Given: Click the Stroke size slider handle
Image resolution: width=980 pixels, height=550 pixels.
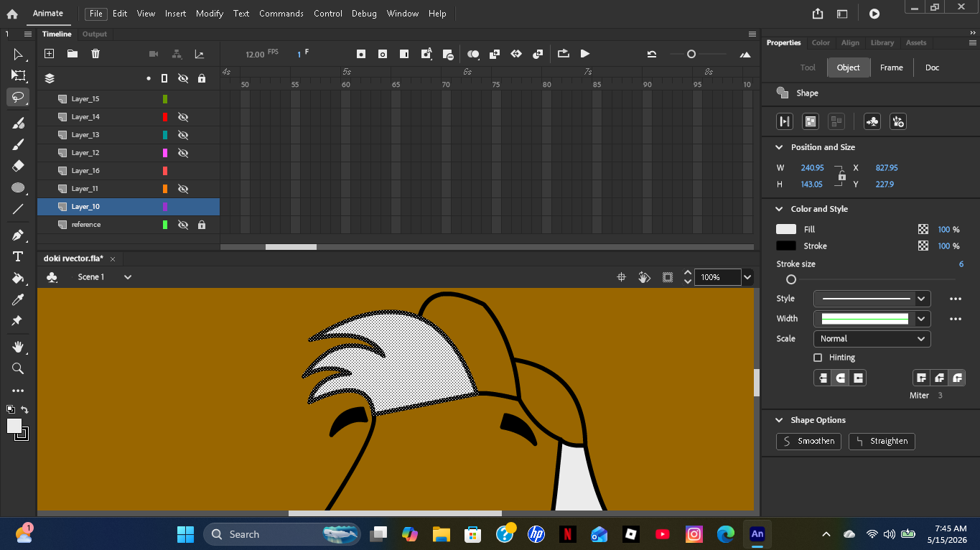Looking at the screenshot, I should (x=791, y=279).
